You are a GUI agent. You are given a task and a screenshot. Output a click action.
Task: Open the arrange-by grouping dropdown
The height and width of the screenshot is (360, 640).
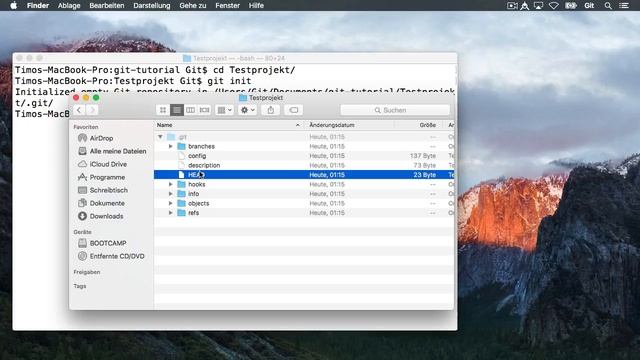tap(224, 110)
